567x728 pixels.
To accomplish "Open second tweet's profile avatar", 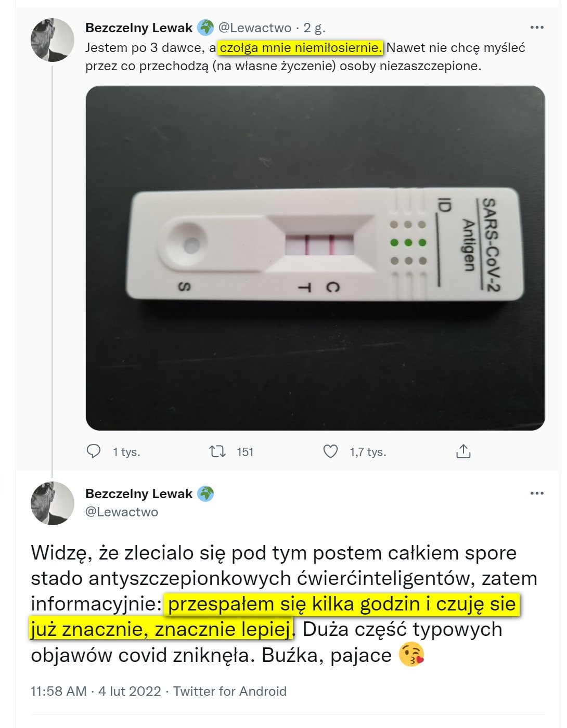I will (52, 503).
